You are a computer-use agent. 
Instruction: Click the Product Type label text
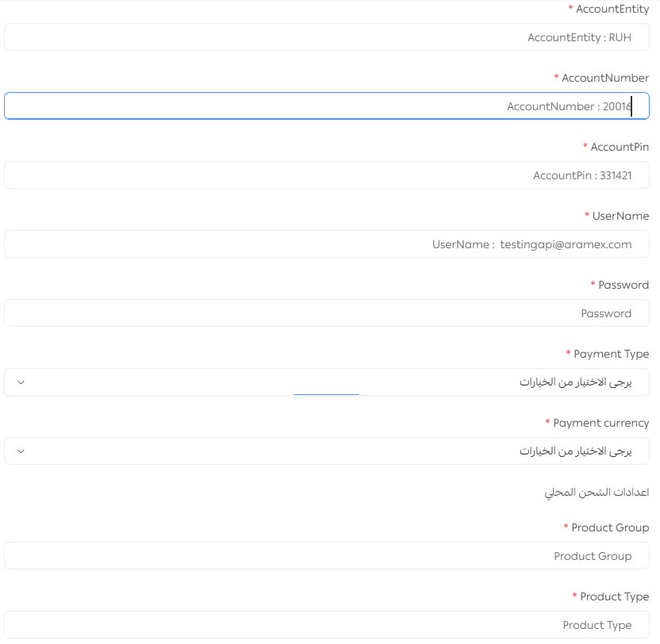pyautogui.click(x=614, y=596)
